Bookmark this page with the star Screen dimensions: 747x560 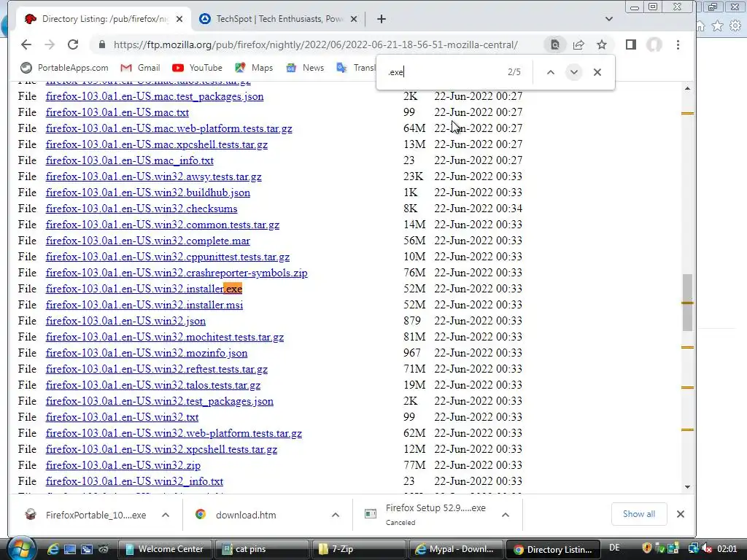click(x=602, y=44)
